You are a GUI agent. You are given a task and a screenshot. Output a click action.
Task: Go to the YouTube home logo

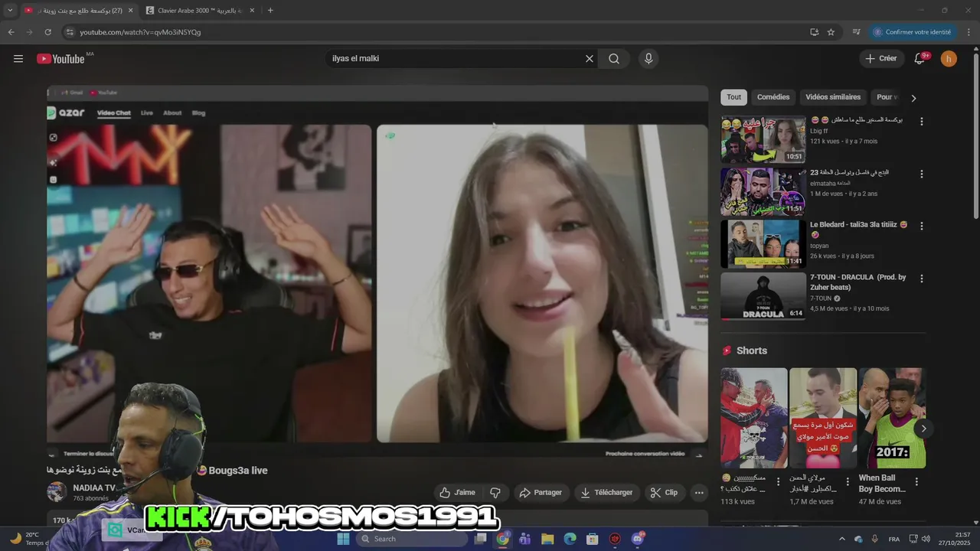click(60, 59)
